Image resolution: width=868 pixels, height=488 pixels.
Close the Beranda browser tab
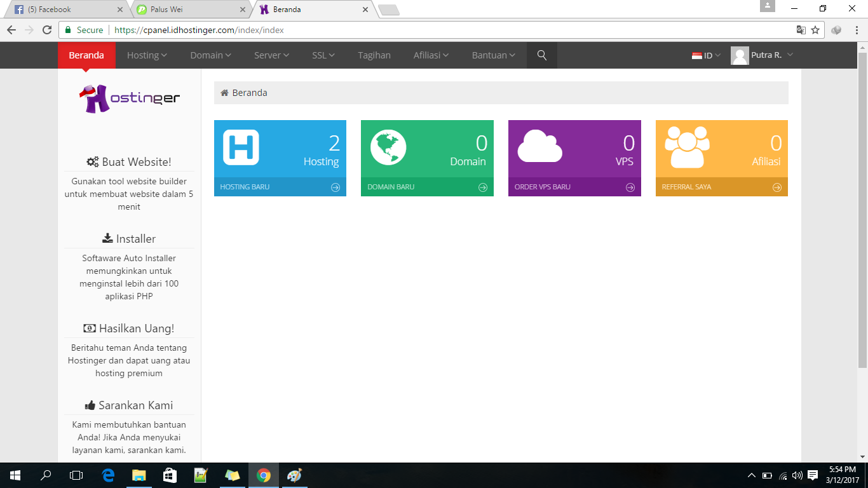pos(365,10)
